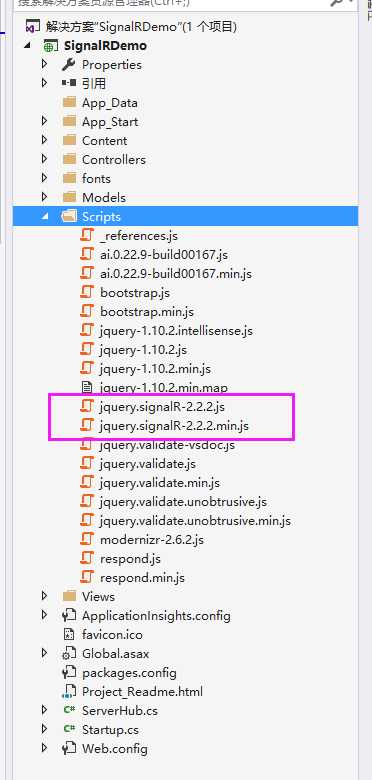Expand the Startup.cs node
The image size is (372, 780).
click(x=45, y=729)
